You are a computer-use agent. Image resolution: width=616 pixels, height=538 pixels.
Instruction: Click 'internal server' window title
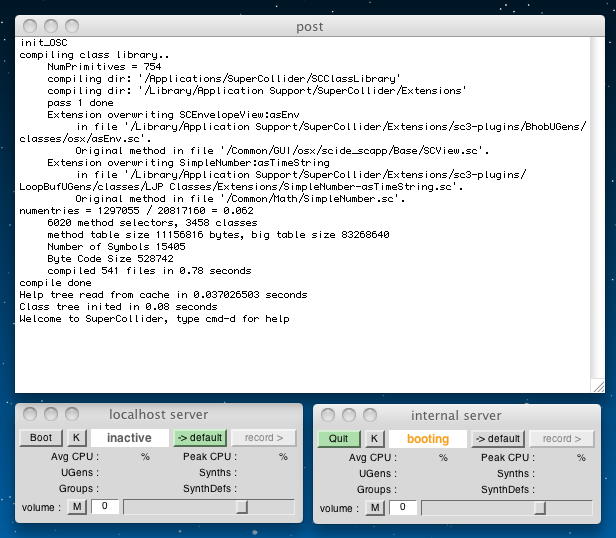tap(456, 415)
